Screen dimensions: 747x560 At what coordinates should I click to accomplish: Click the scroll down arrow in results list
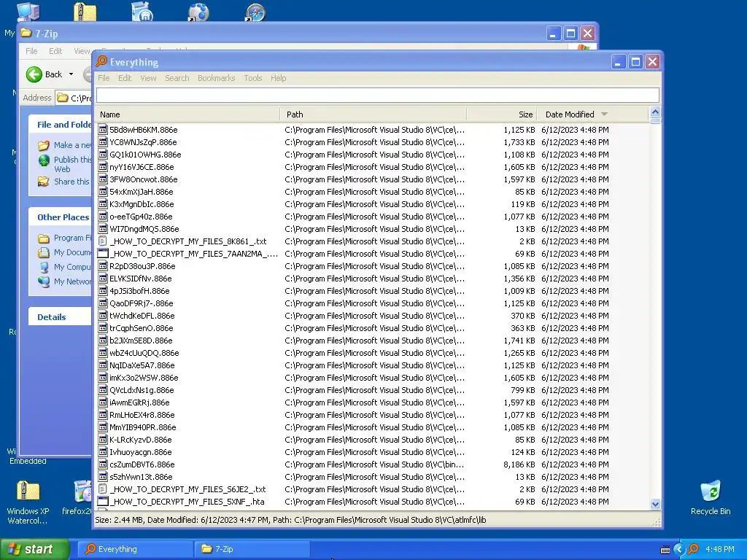pos(655,504)
